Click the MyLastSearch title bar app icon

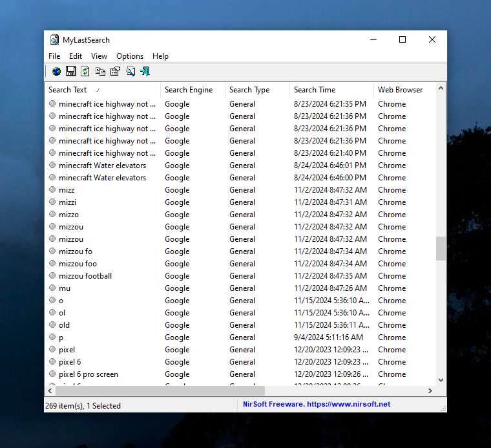point(54,40)
